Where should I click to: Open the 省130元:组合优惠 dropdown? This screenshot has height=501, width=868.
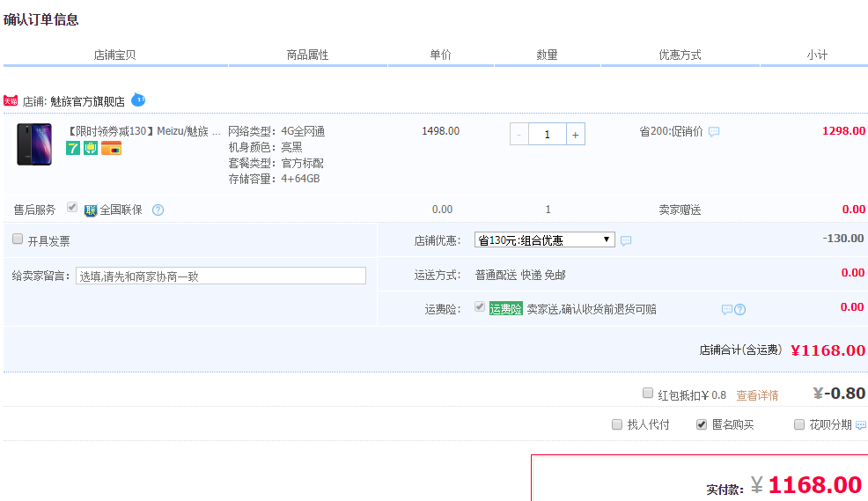click(x=545, y=239)
